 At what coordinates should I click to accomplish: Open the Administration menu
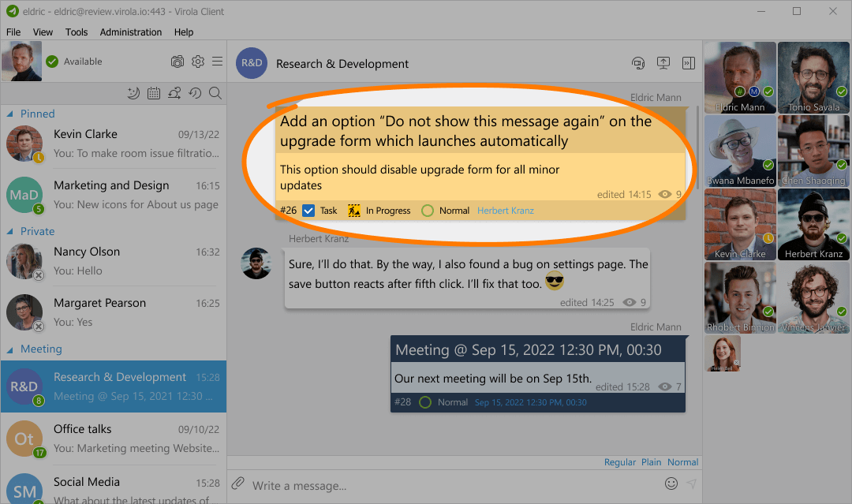(130, 32)
